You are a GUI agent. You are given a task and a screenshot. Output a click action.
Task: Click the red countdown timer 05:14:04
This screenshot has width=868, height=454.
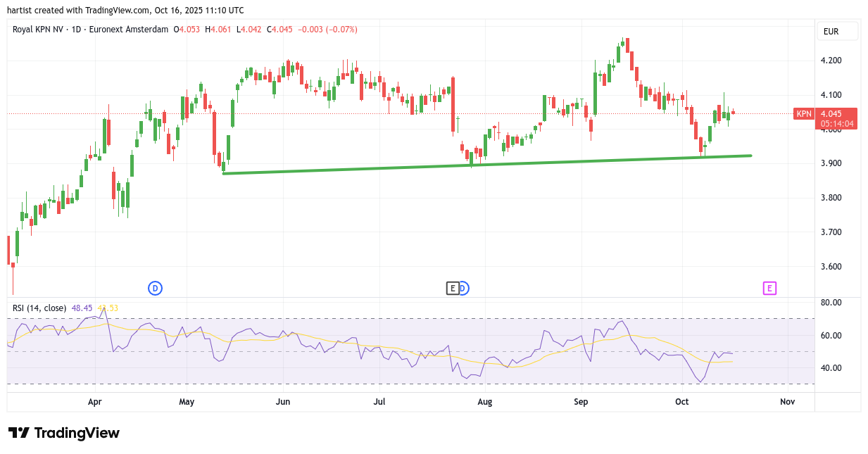click(x=837, y=124)
